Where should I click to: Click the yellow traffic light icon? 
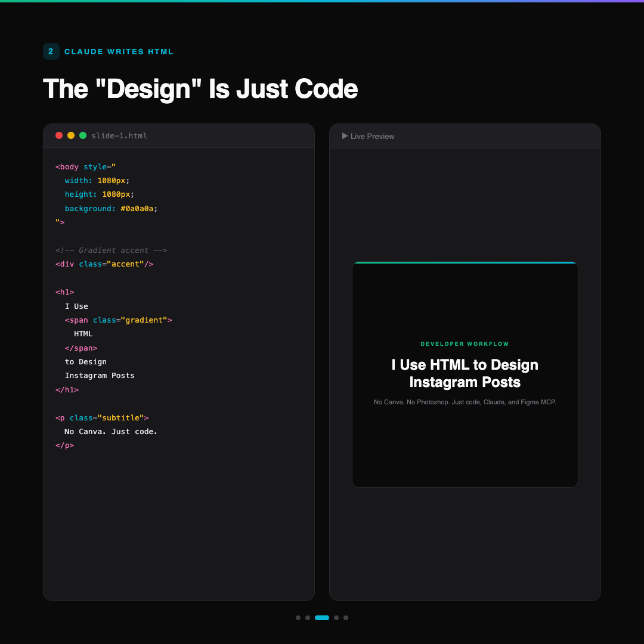(x=71, y=135)
